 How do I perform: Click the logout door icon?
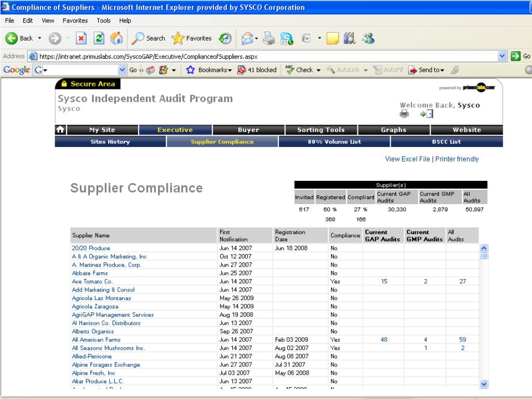(427, 114)
